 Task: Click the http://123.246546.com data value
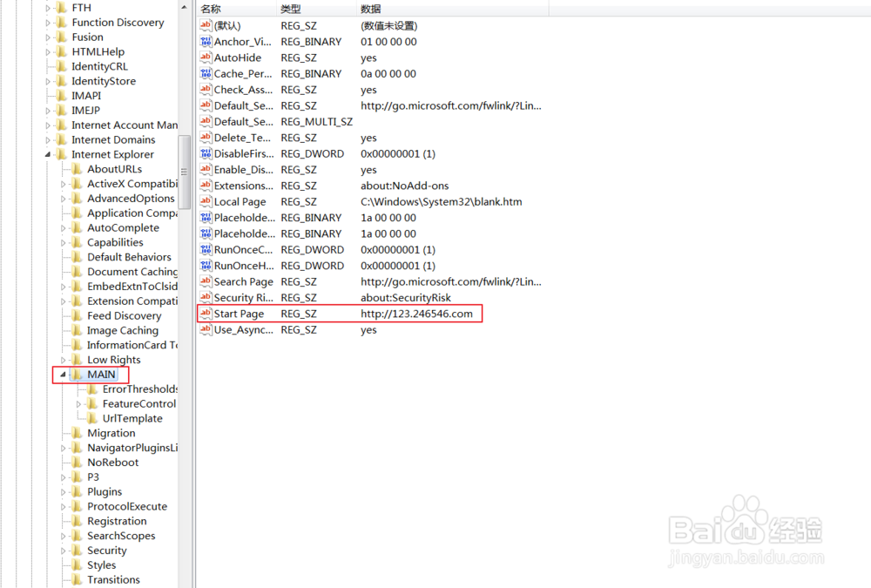tap(416, 314)
